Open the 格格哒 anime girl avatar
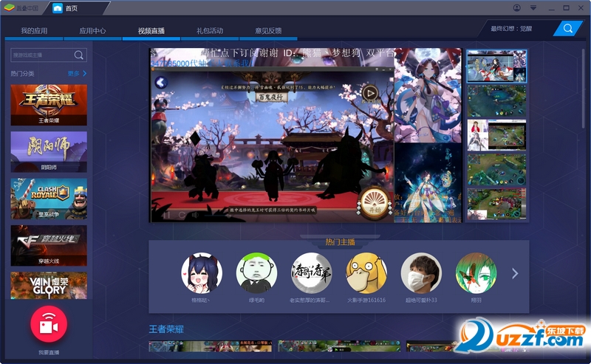The width and height of the screenshot is (591, 364). [202, 273]
